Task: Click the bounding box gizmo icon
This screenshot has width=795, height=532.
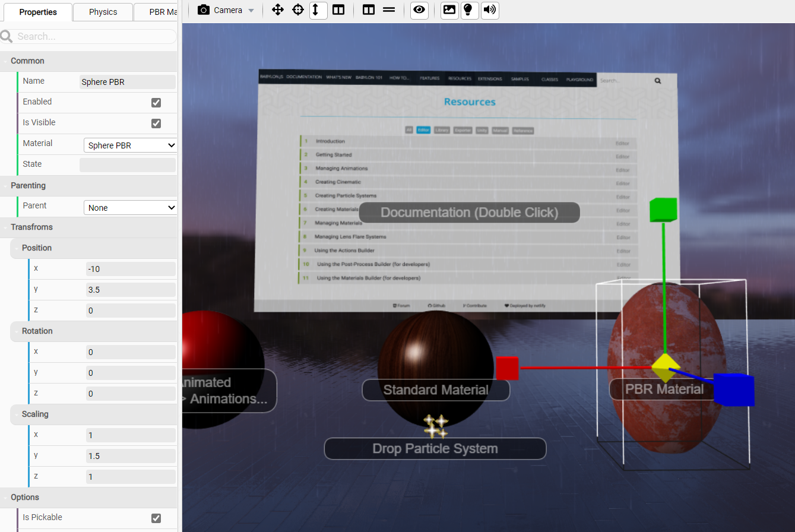Action: [339, 9]
